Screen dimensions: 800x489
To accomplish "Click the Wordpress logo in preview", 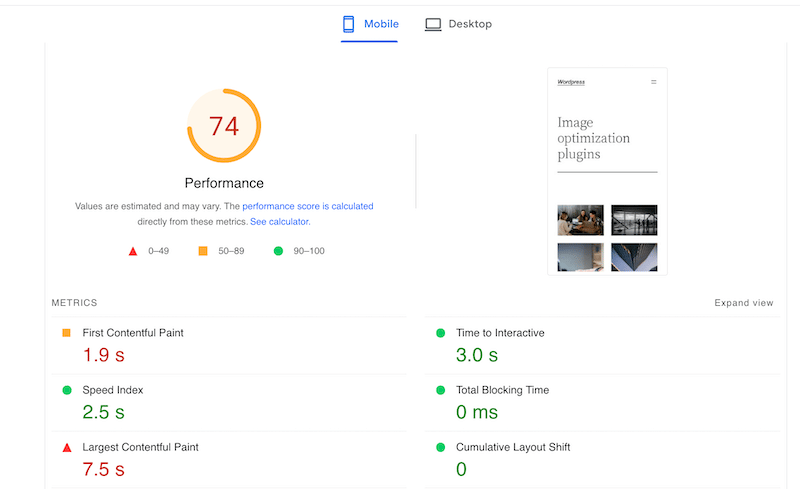I will tap(571, 82).
